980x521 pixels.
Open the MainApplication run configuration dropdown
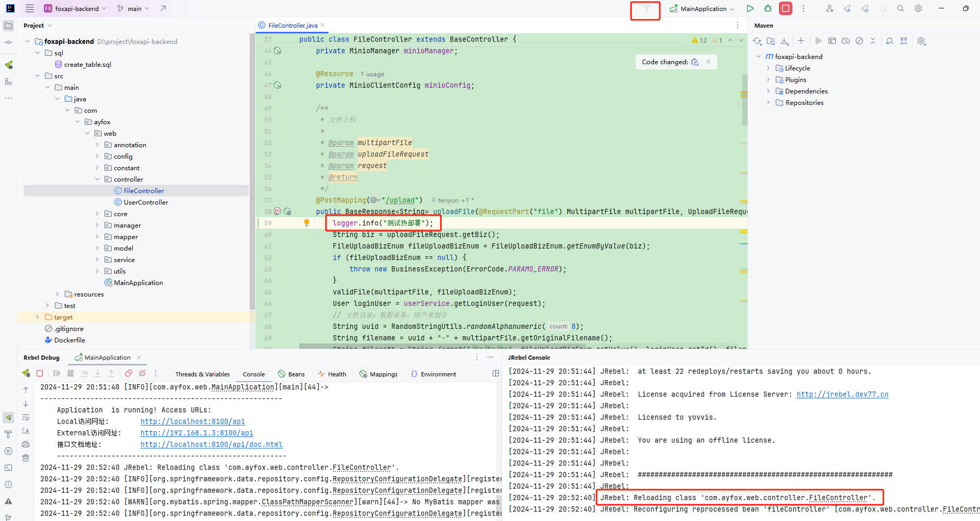(x=703, y=9)
